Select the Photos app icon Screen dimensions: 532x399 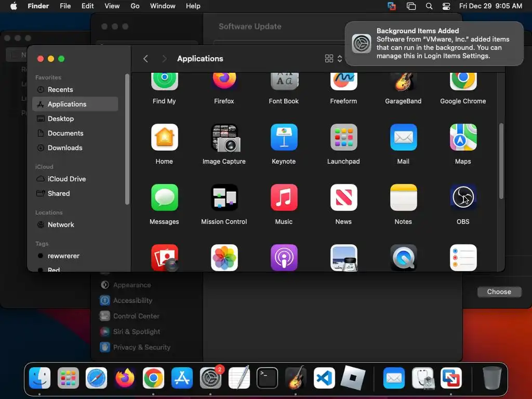[224, 258]
